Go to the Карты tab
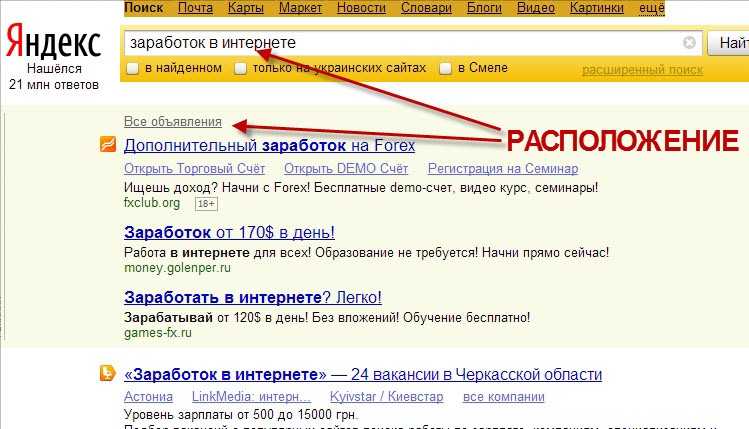 click(x=246, y=8)
